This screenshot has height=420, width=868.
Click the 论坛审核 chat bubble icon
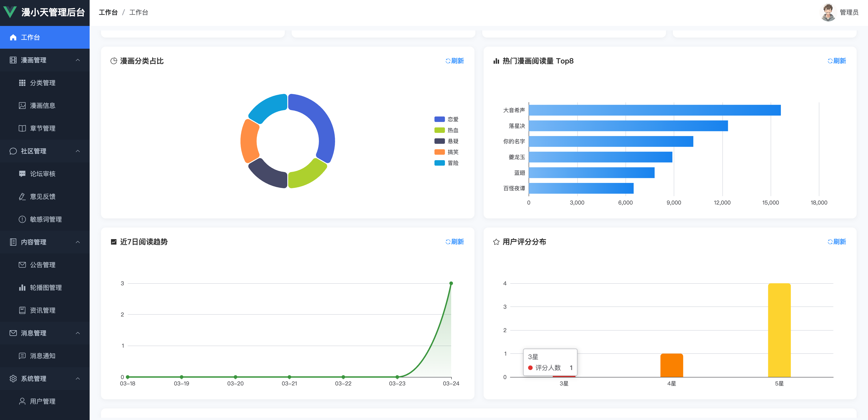[x=22, y=174]
